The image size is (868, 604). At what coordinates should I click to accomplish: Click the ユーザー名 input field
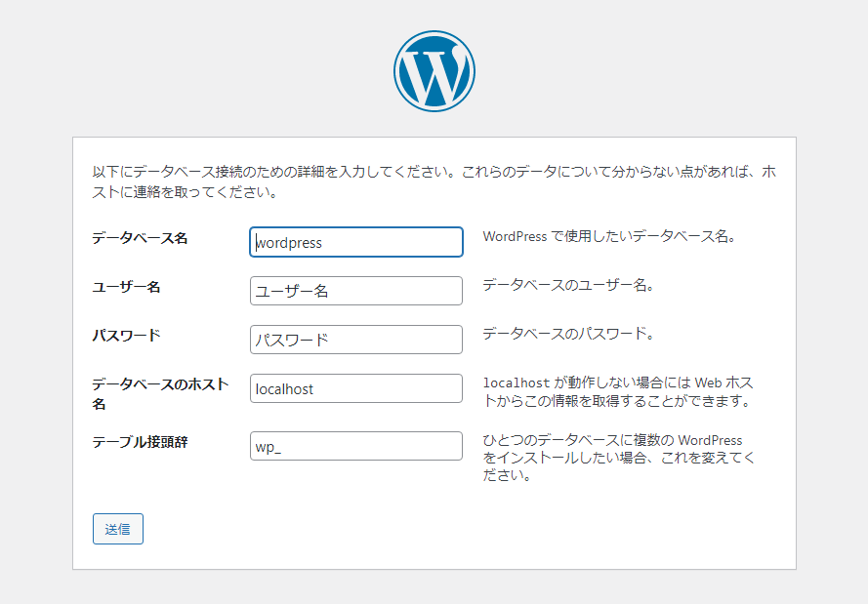(x=356, y=291)
